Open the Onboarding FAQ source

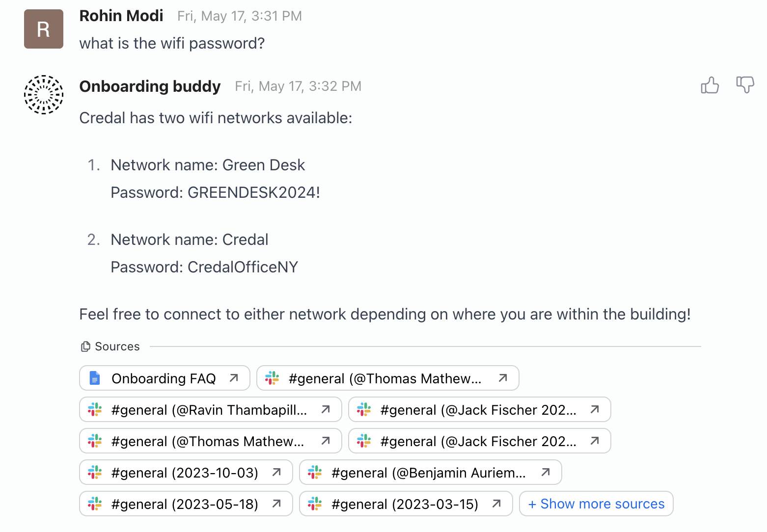click(164, 378)
